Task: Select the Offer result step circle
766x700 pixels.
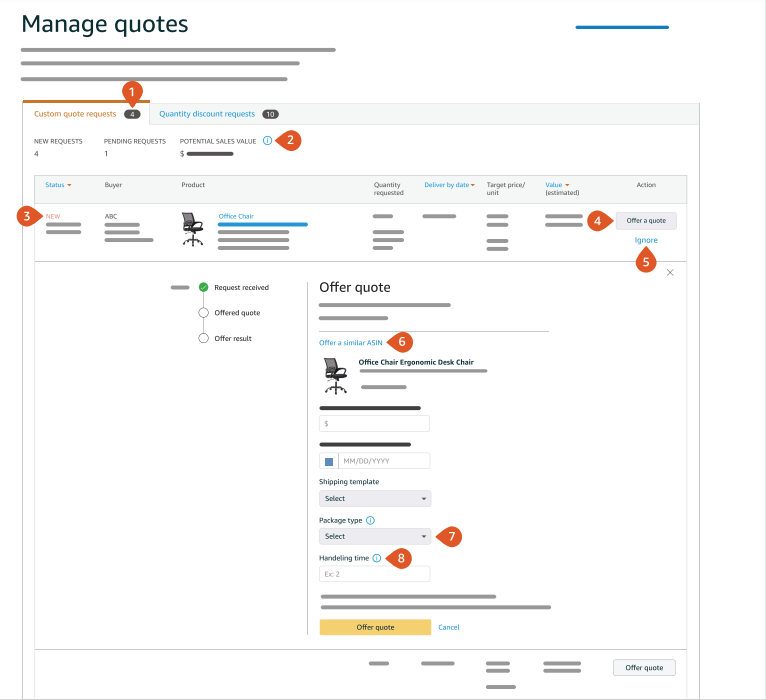Action: (x=204, y=338)
